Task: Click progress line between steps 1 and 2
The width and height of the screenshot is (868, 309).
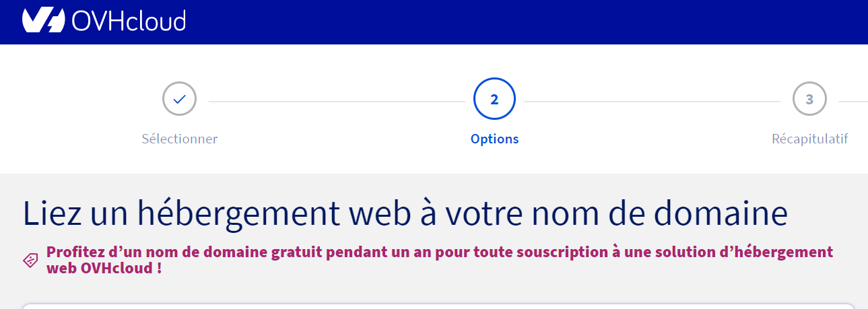Action: point(337,102)
